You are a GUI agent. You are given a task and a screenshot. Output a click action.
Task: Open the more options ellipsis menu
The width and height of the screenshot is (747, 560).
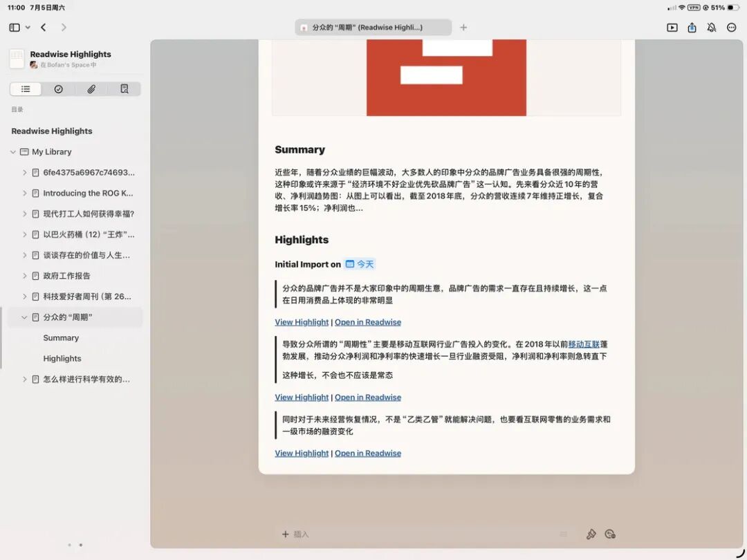point(732,28)
